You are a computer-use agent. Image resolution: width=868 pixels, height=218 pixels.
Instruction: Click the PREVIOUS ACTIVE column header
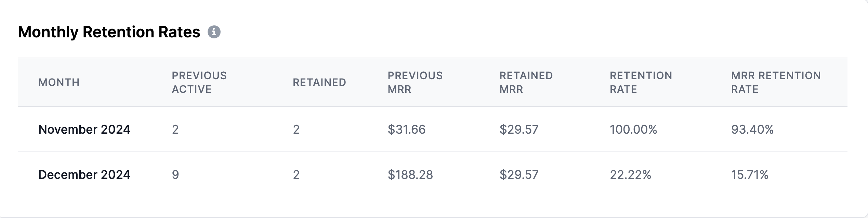click(x=199, y=82)
